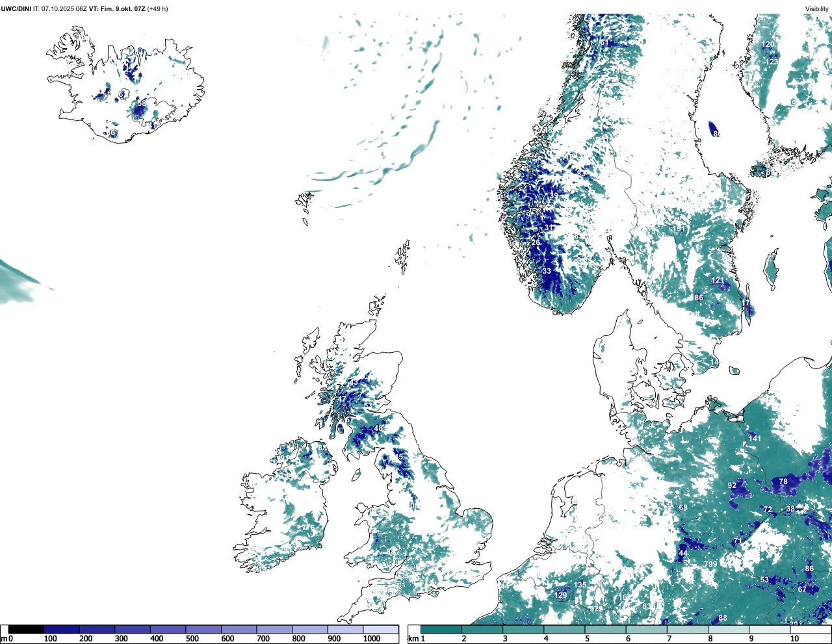
Task: Click the 799 visibility value on the map
Action: tap(711, 564)
